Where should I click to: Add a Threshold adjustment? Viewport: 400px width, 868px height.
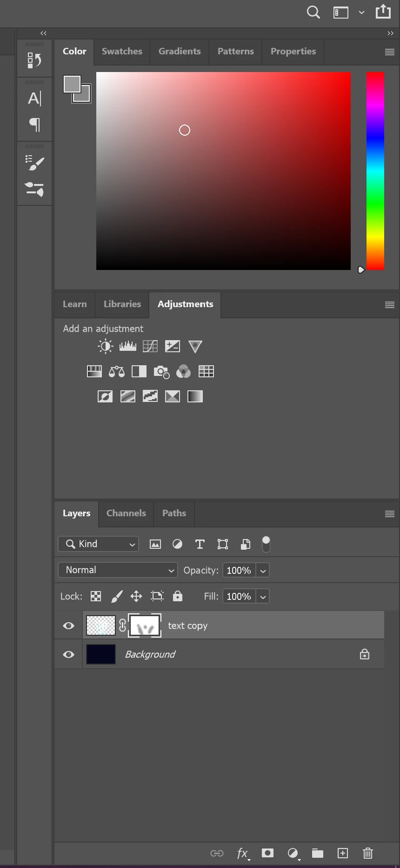[x=150, y=396]
